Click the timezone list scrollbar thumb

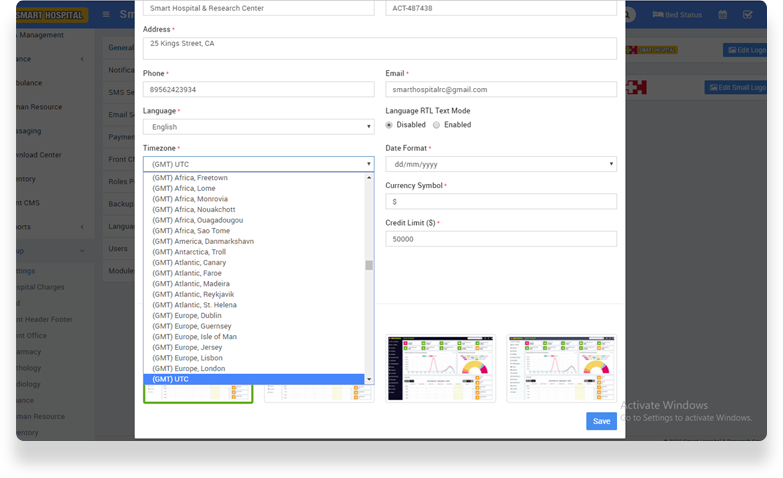pyautogui.click(x=369, y=265)
